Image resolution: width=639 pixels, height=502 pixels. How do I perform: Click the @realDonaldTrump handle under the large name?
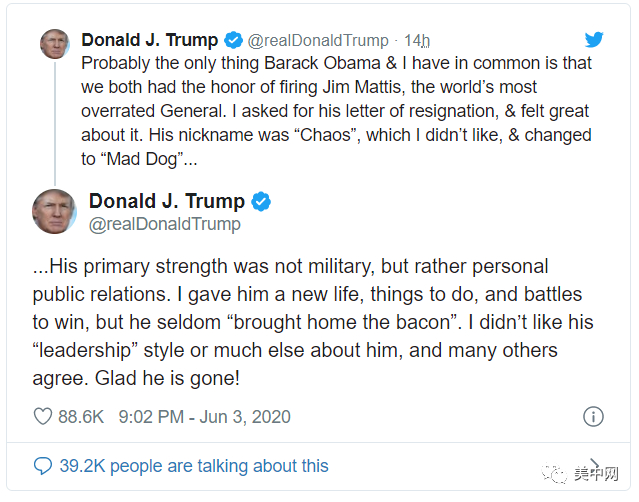[165, 225]
